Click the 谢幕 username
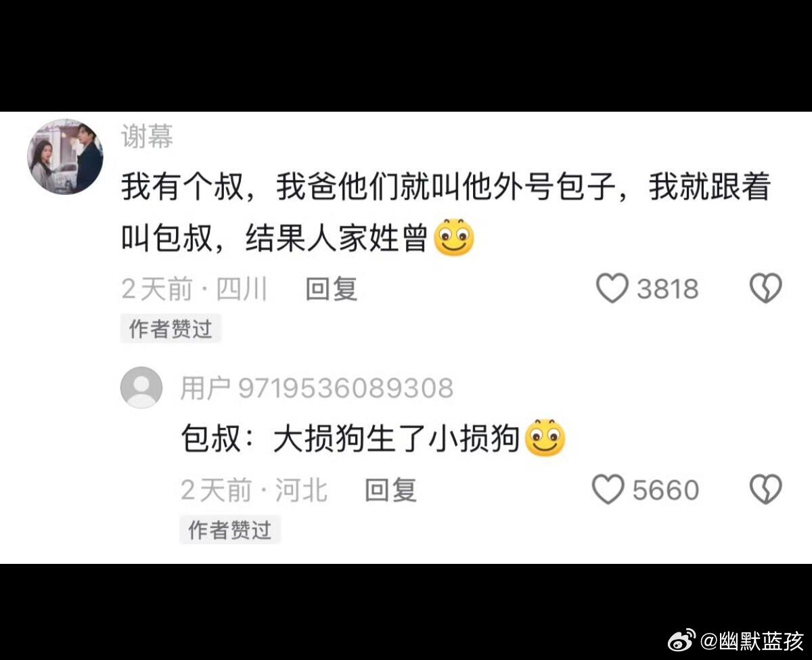The width and height of the screenshot is (812, 660). pos(147,137)
